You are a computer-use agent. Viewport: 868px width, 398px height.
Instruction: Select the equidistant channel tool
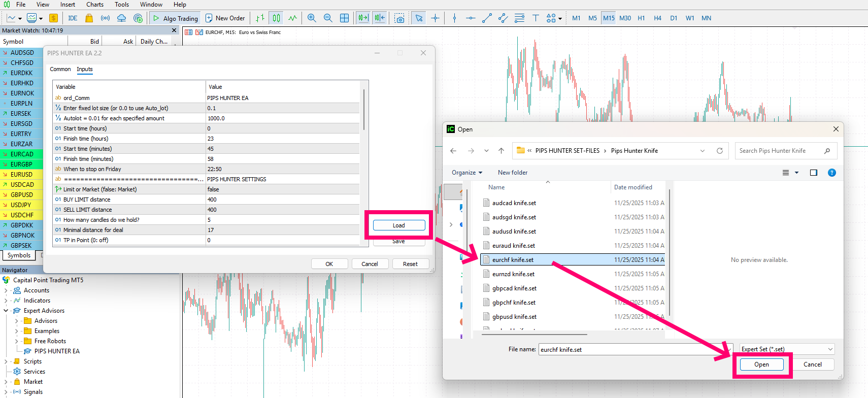point(503,18)
